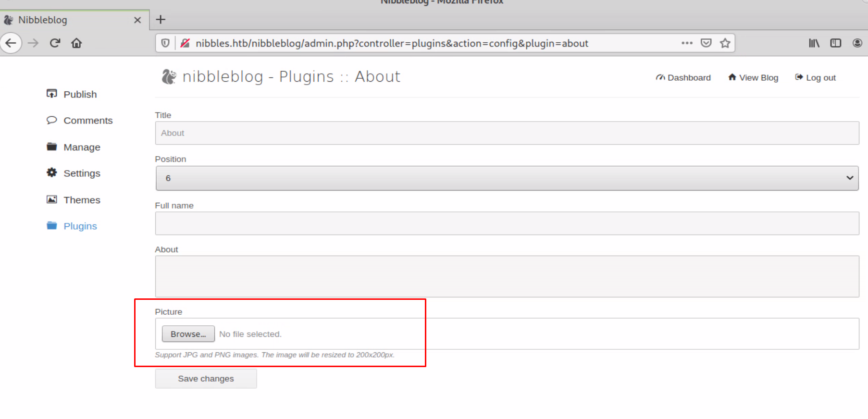Open the Publish sidebar menu
This screenshot has height=419, width=868.
tap(80, 94)
